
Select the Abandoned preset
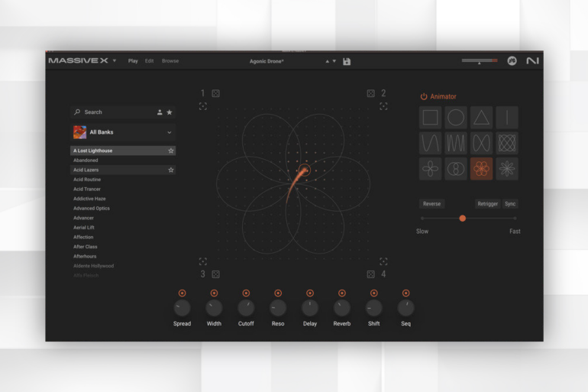tap(123, 160)
